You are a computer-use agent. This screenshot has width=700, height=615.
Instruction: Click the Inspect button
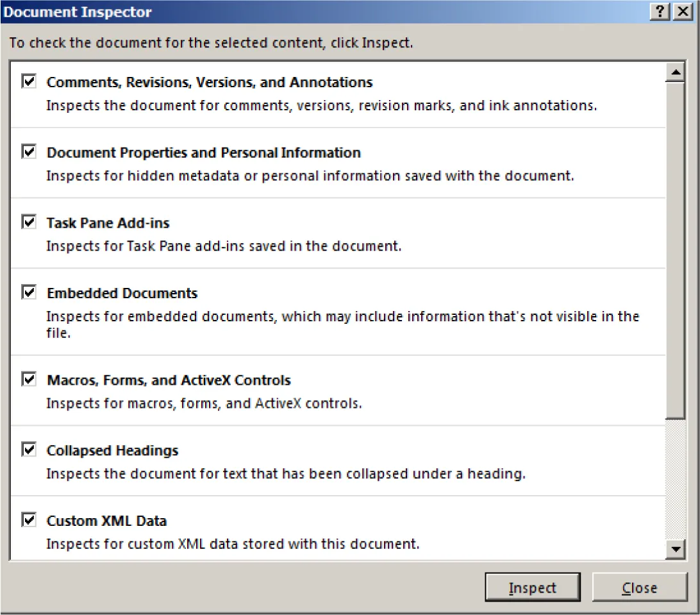(x=533, y=587)
